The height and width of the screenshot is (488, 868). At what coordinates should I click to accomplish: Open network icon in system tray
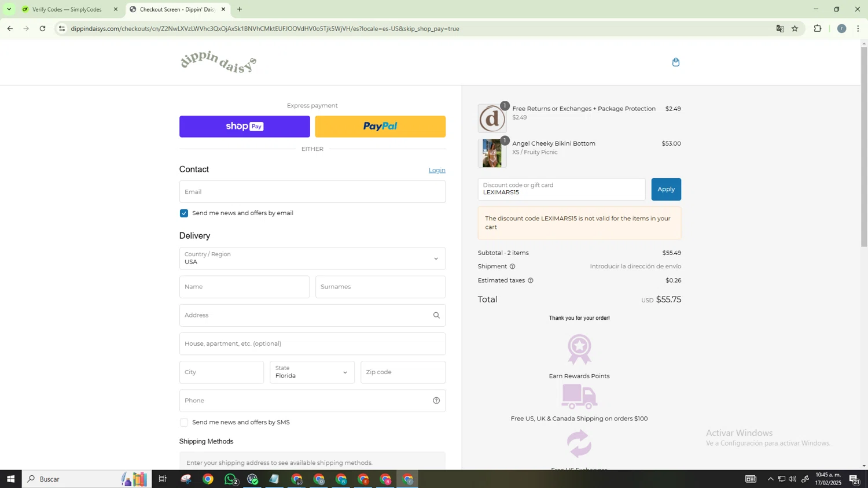click(781, 479)
